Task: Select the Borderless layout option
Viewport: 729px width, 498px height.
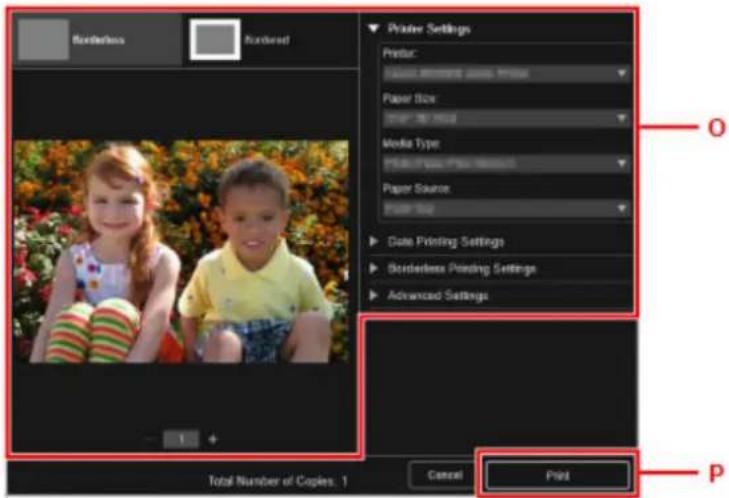Action: click(x=97, y=40)
